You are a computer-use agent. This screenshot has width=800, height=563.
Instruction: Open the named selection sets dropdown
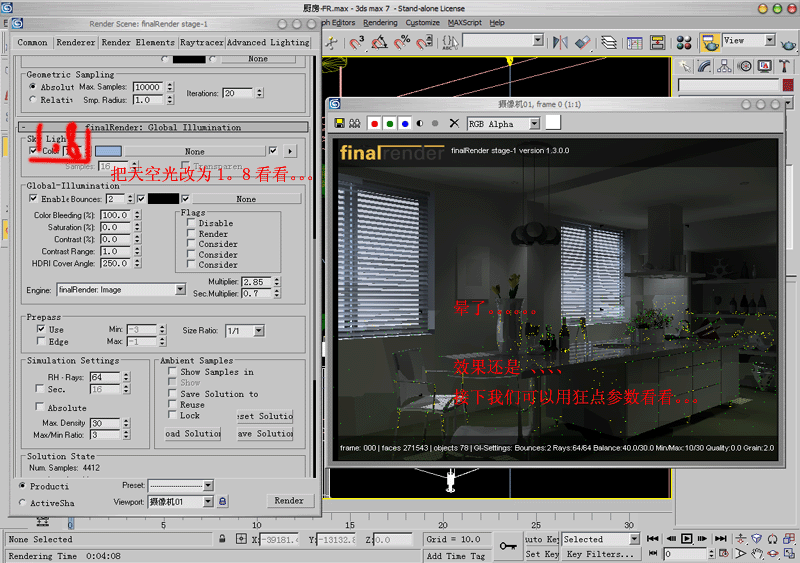(x=503, y=40)
